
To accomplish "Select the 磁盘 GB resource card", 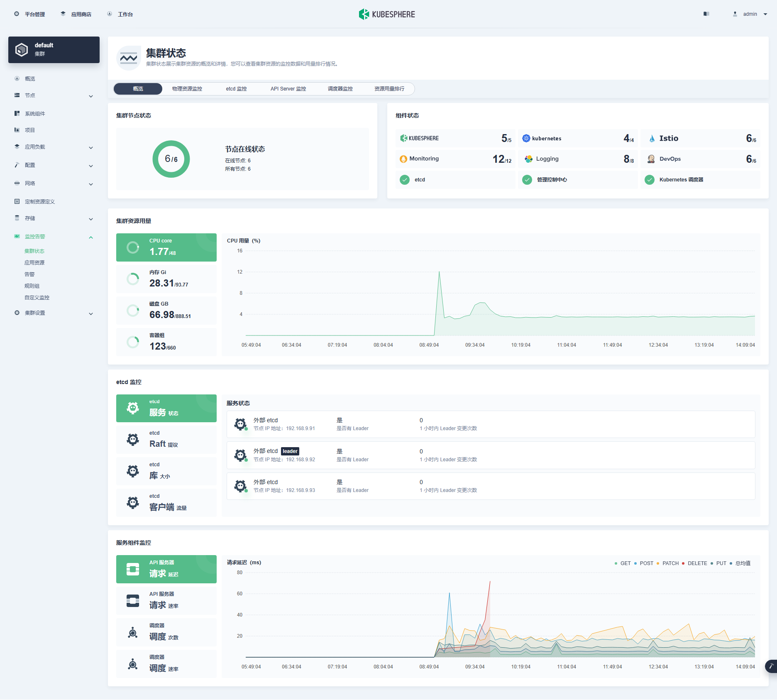I will tap(166, 311).
